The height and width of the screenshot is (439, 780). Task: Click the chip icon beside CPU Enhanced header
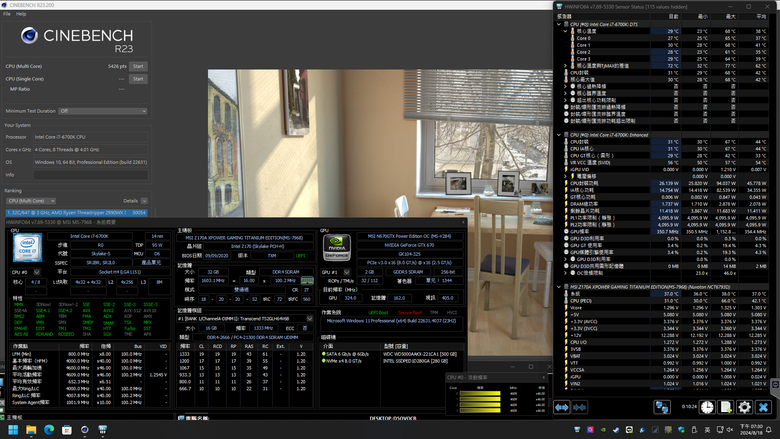click(566, 135)
